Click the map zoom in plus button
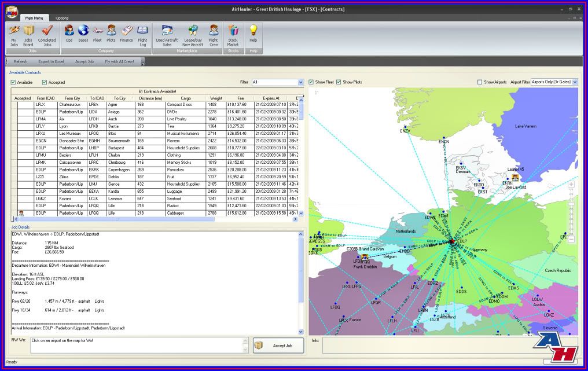 click(x=571, y=184)
